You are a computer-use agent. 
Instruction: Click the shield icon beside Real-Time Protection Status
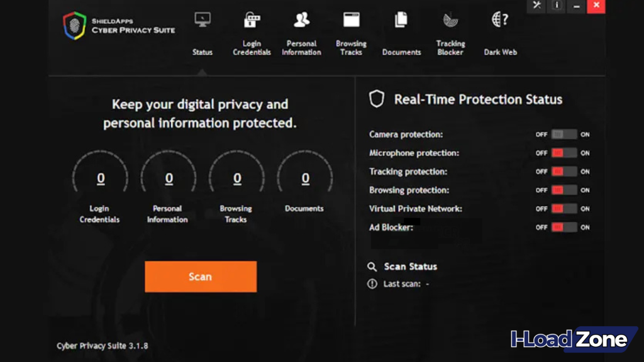point(376,99)
